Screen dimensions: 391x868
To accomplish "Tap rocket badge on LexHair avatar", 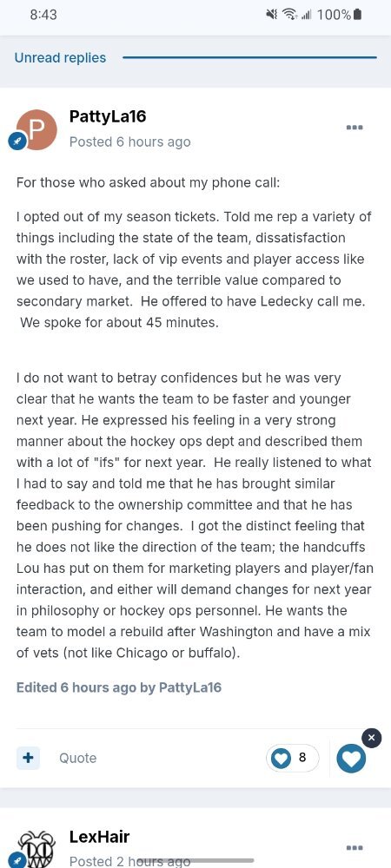I will tap(17, 861).
